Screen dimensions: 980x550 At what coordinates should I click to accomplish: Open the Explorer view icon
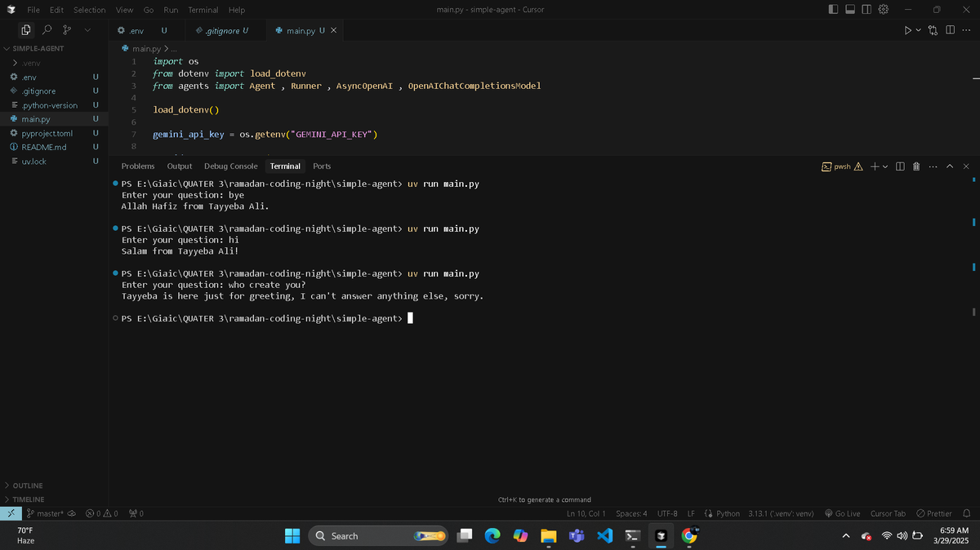[26, 30]
